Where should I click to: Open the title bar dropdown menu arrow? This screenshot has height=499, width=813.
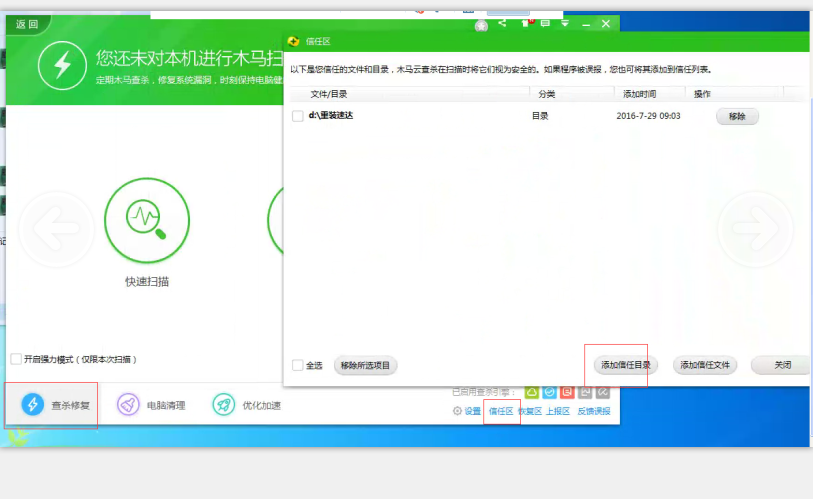point(565,23)
